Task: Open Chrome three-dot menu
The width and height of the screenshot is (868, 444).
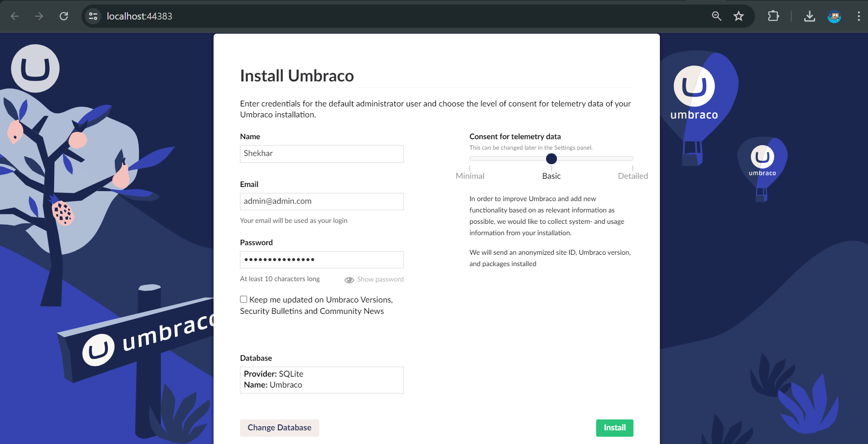Action: [858, 16]
